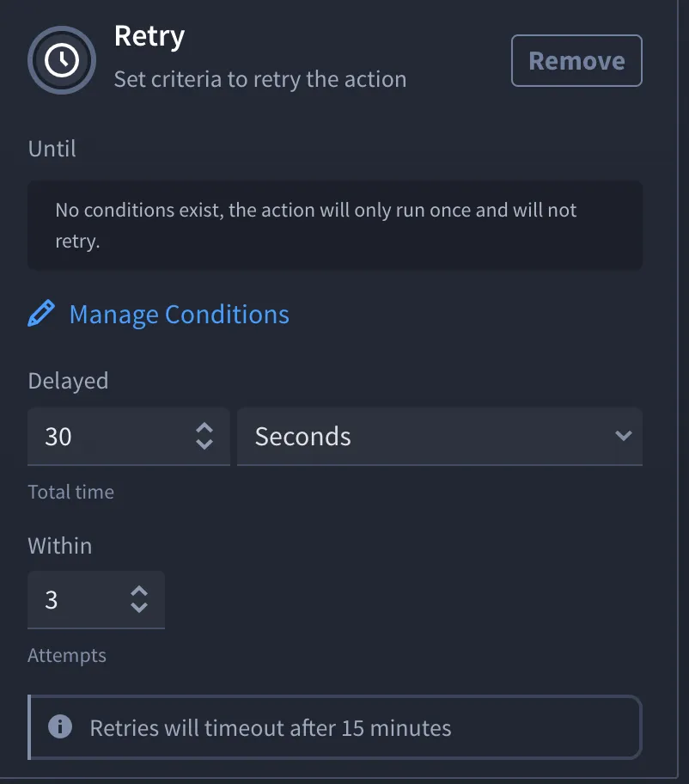Decrement the Within attempts down arrow
This screenshot has width=689, height=784.
pyautogui.click(x=139, y=607)
